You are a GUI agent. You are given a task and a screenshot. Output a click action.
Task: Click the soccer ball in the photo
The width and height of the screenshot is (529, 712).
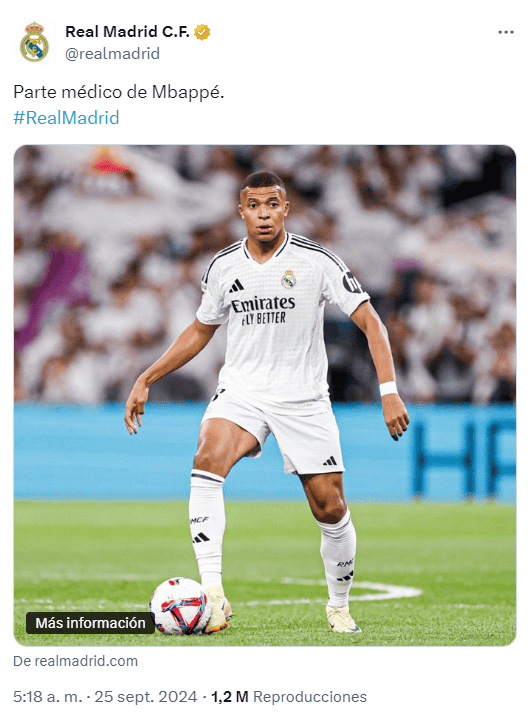tap(181, 606)
